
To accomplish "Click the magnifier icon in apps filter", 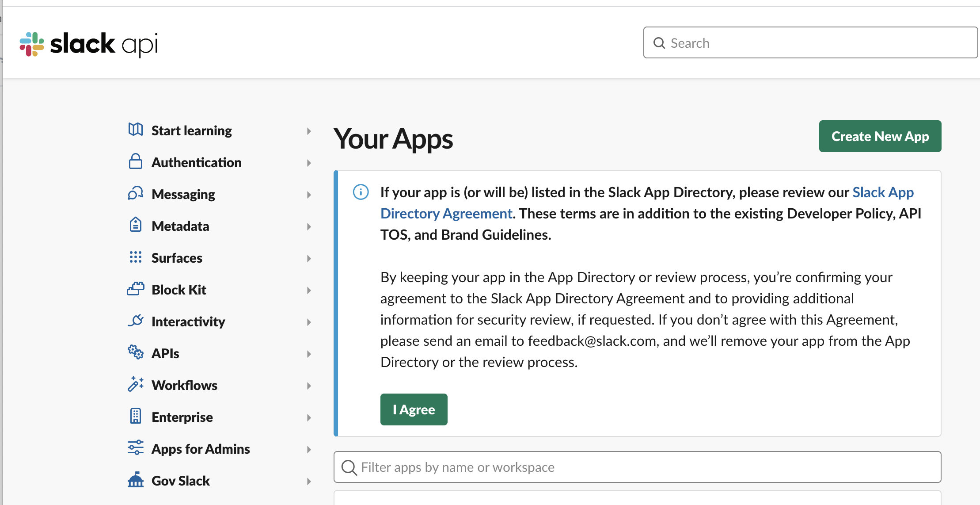I will pos(349,467).
